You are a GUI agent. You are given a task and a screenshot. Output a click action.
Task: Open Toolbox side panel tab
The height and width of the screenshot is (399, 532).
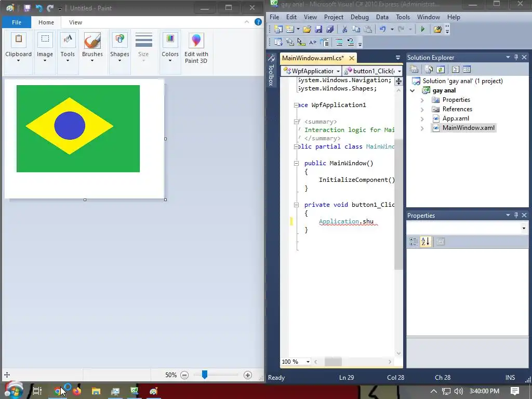(271, 71)
